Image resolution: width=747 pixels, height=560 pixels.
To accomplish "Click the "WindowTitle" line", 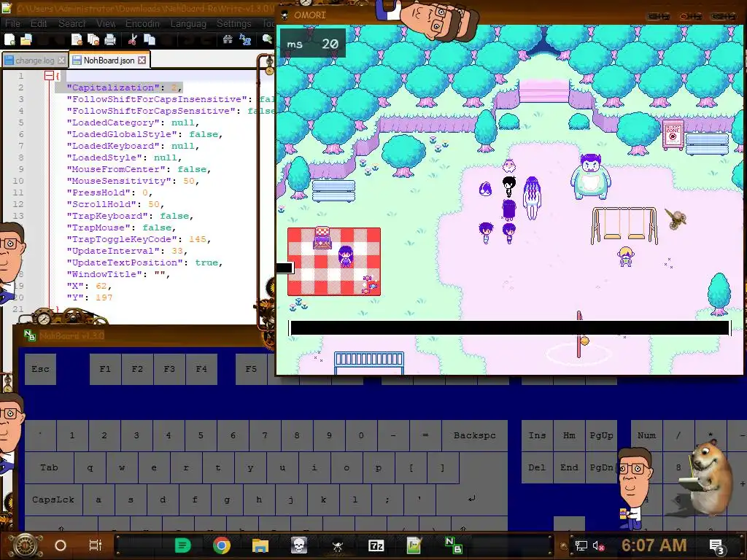I will [x=118, y=274].
